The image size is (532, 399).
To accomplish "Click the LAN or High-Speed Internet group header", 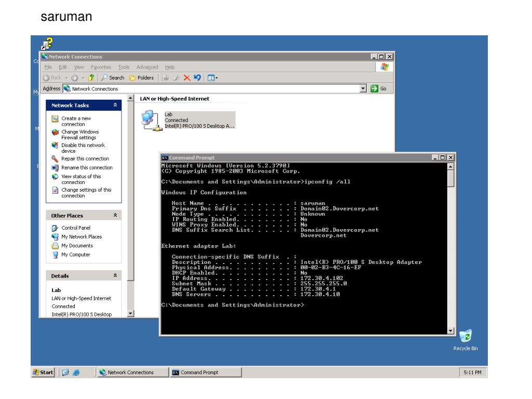I will tap(175, 99).
